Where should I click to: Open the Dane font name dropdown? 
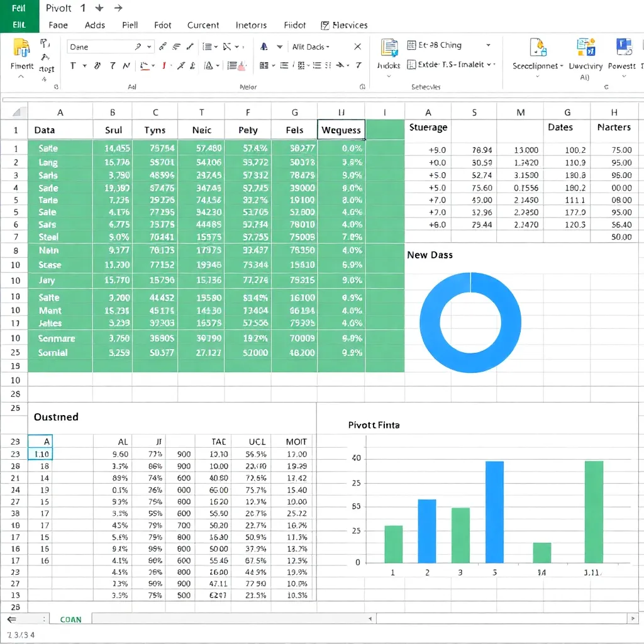pos(150,47)
